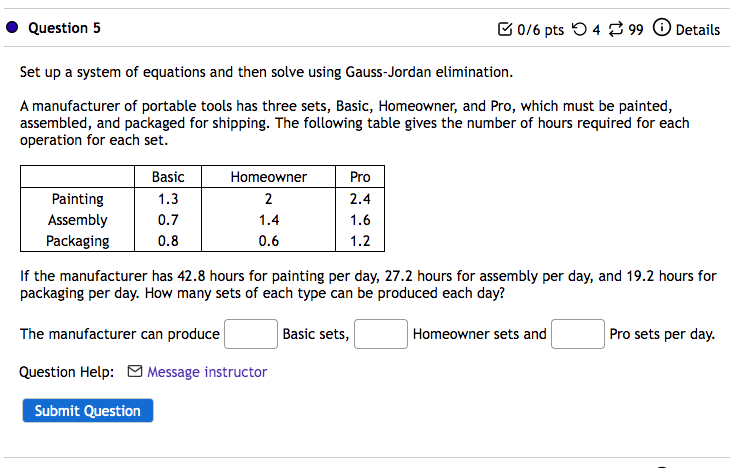Click the info icon next to Details
Image resolution: width=738 pixels, height=468 pixels.
click(662, 29)
